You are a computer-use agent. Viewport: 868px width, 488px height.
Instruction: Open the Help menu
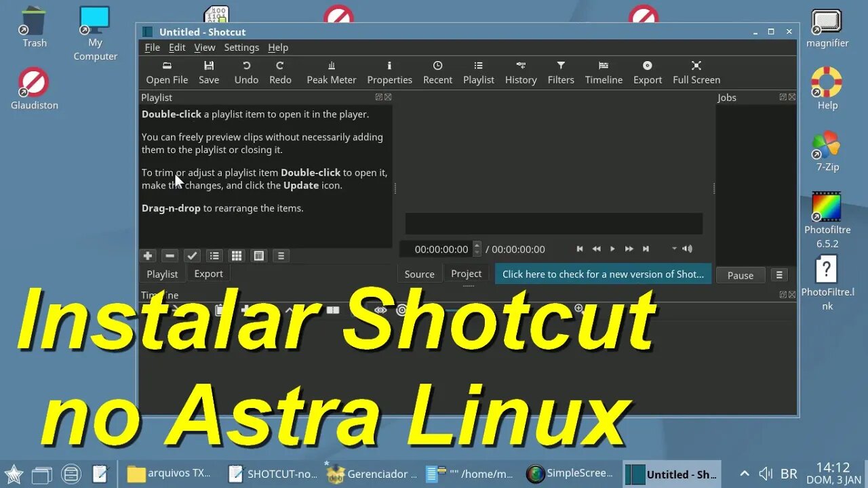click(278, 47)
